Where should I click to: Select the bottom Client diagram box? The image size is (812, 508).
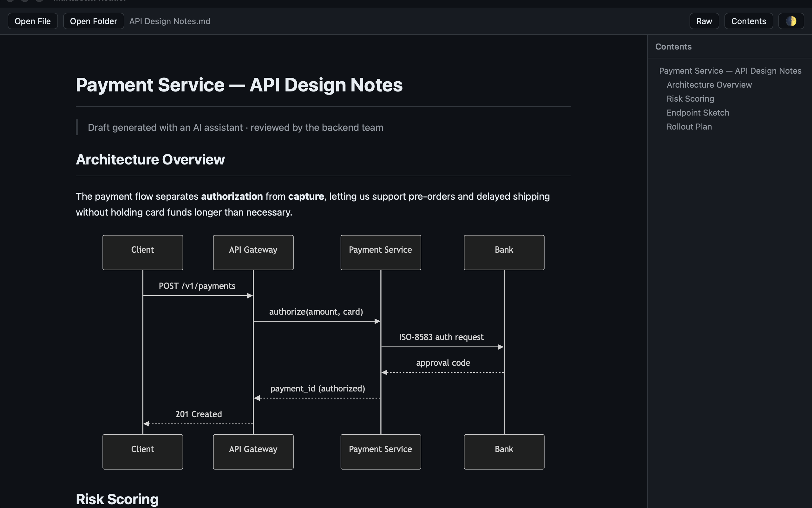click(143, 451)
